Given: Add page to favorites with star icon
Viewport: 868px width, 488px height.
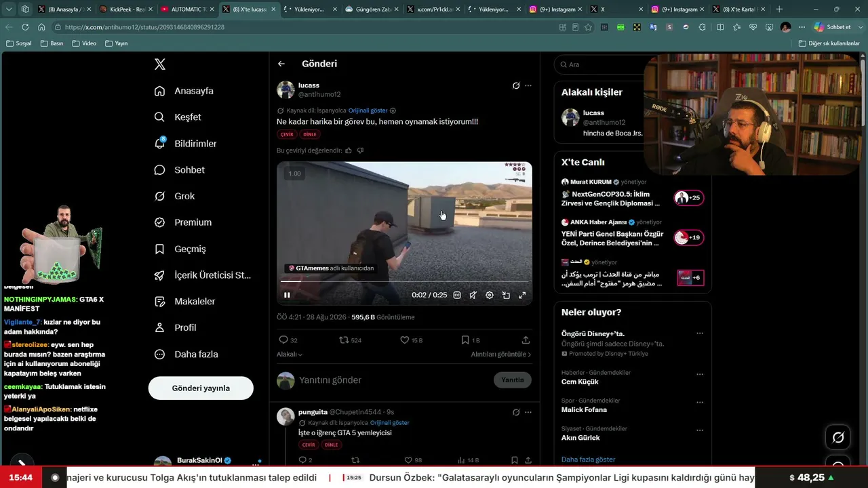Looking at the screenshot, I should 588,27.
